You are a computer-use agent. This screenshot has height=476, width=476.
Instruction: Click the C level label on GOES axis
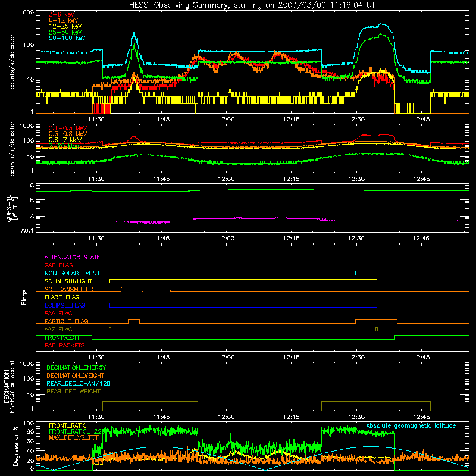(x=32, y=186)
